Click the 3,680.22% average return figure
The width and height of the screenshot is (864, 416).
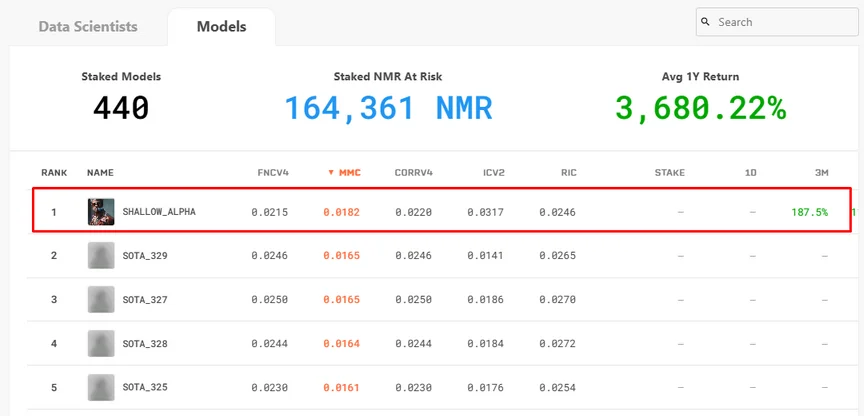tap(700, 108)
